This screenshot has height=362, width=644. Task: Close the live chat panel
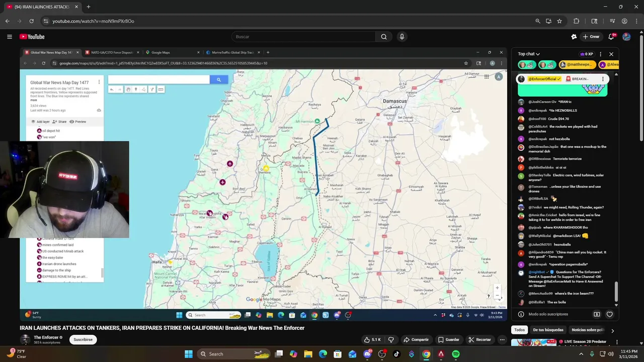tap(611, 54)
